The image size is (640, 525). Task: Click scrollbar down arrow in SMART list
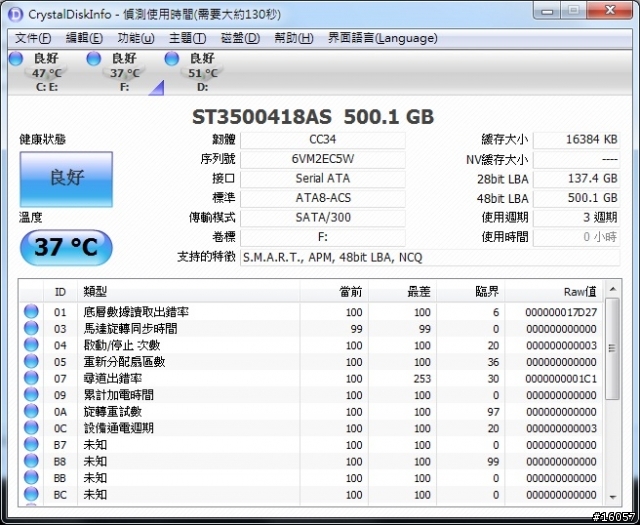612,497
